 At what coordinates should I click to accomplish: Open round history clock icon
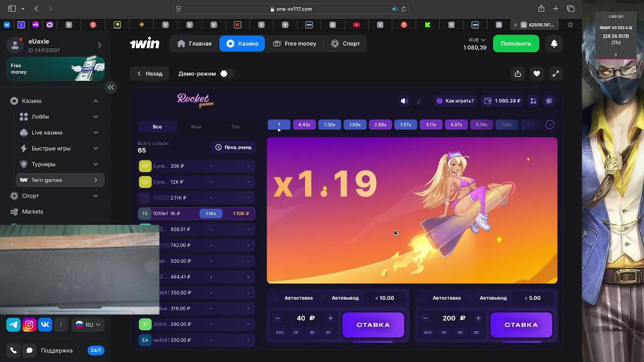[x=549, y=125]
